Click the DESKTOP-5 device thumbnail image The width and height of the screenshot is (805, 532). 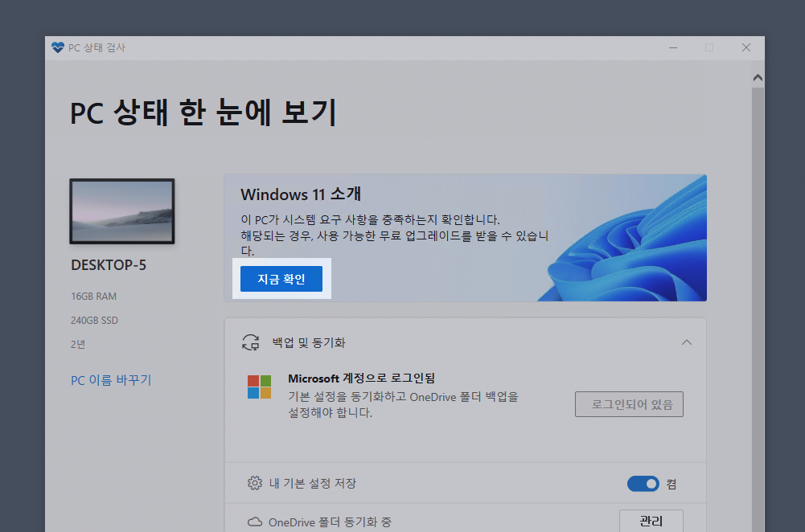click(x=121, y=211)
